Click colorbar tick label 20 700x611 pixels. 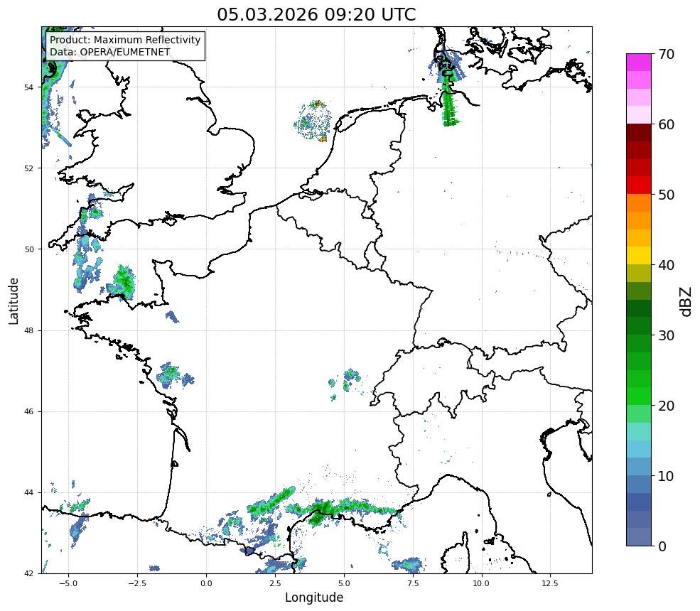click(x=666, y=406)
